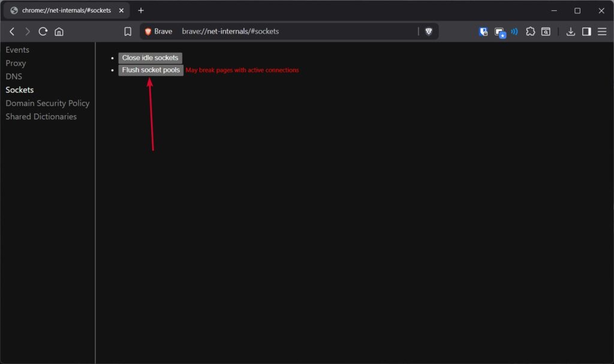614x364 pixels.
Task: Open the Extensions puzzle-piece icon
Action: [x=531, y=31]
